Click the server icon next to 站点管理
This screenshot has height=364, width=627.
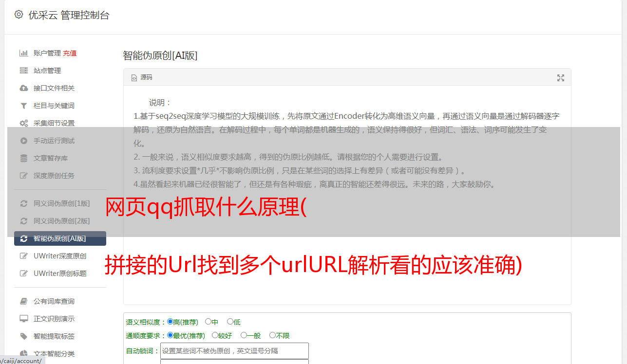pos(23,71)
